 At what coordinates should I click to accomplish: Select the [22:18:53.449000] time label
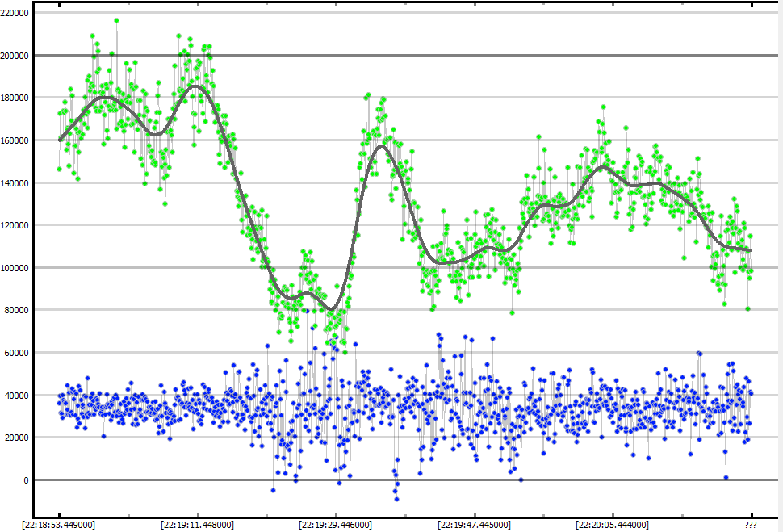pyautogui.click(x=59, y=525)
